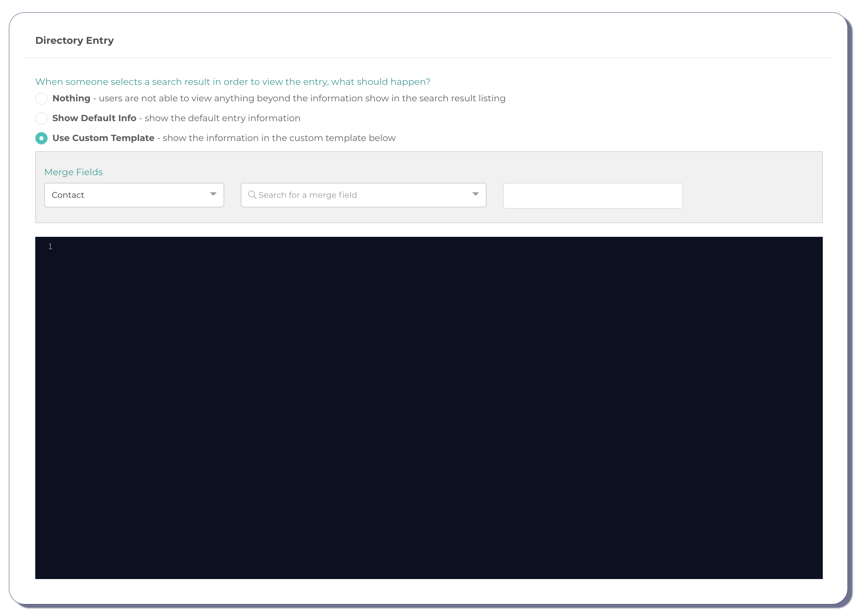The height and width of the screenshot is (616, 856).
Task: Open the Contact category dropdown
Action: [x=134, y=195]
